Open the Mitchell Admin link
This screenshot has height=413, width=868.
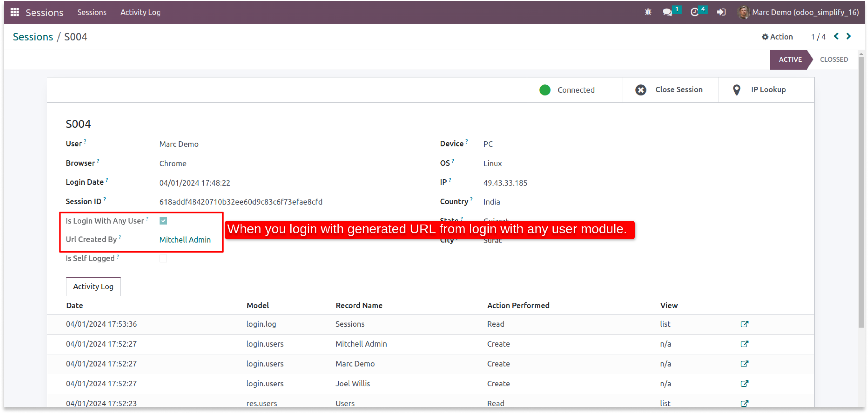coord(185,240)
